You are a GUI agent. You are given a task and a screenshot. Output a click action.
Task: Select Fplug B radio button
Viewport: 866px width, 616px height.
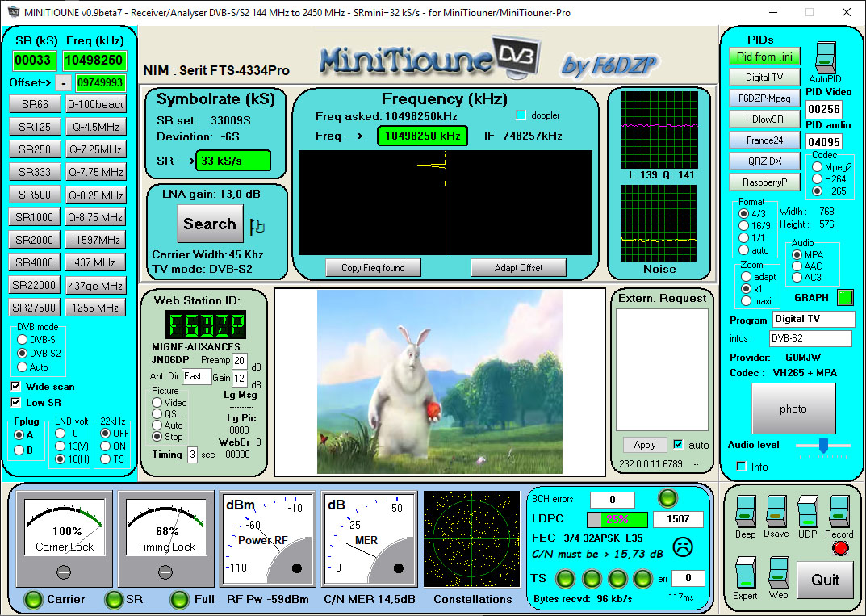tap(19, 450)
